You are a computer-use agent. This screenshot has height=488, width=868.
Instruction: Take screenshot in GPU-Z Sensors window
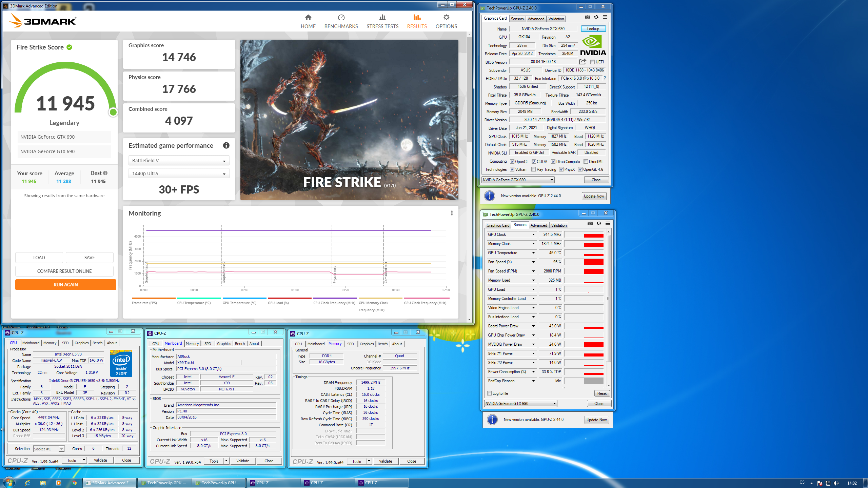590,223
